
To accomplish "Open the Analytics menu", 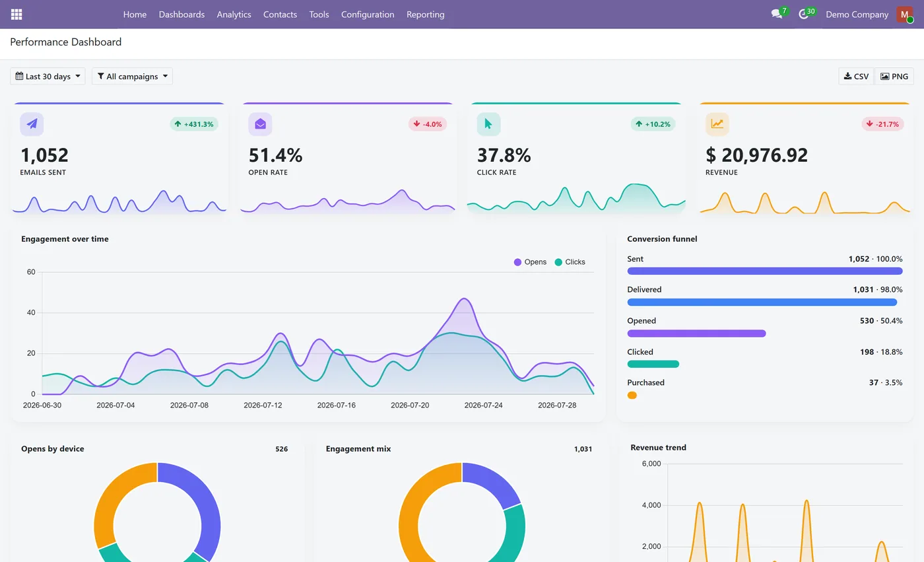I will point(234,15).
